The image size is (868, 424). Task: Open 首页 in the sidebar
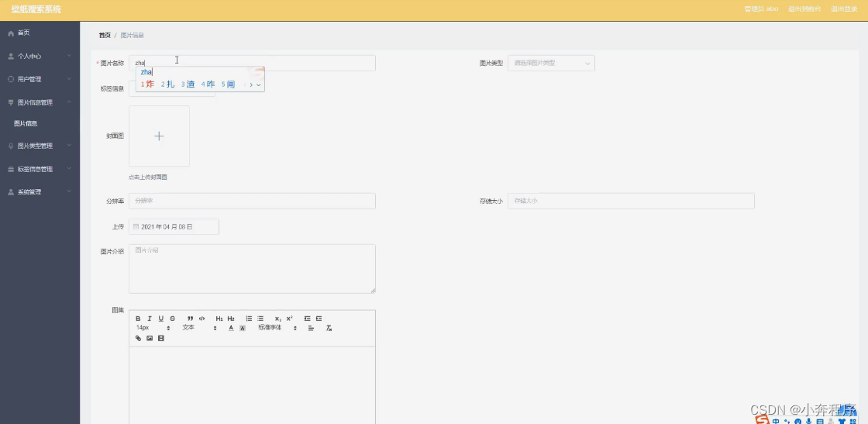(23, 33)
